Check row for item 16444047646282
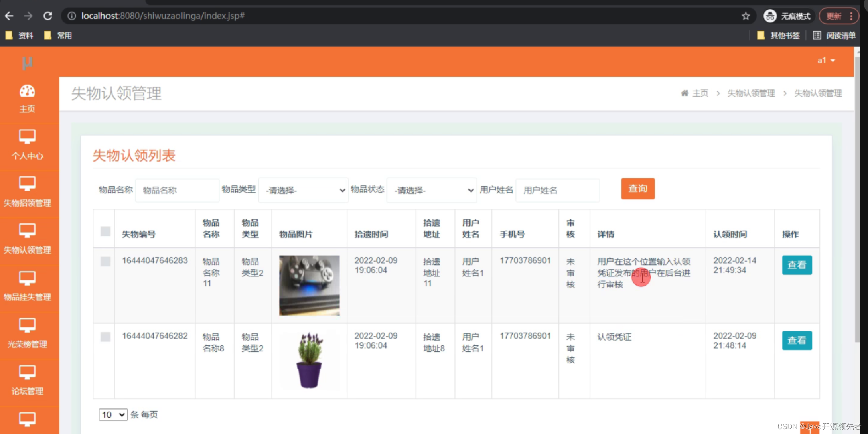868x434 pixels. click(x=105, y=337)
